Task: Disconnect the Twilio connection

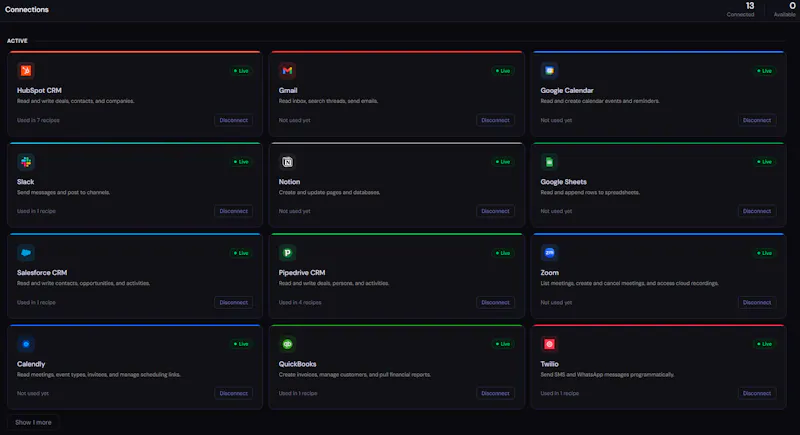Action: (x=757, y=393)
